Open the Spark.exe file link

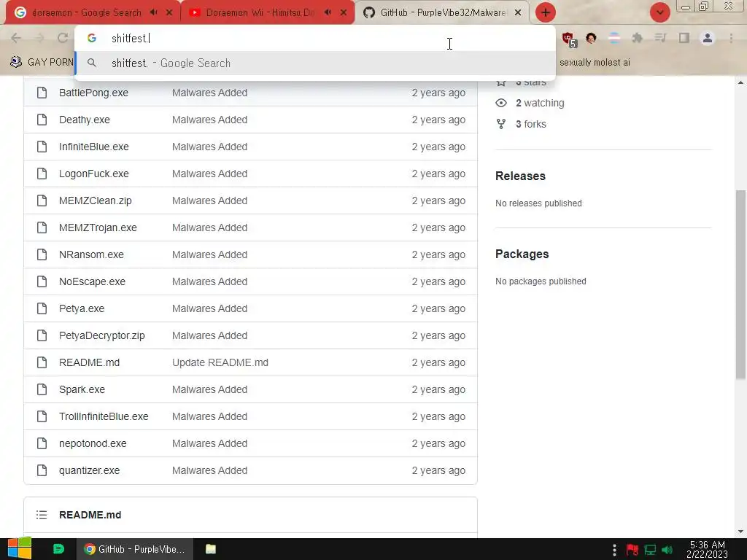coord(82,389)
